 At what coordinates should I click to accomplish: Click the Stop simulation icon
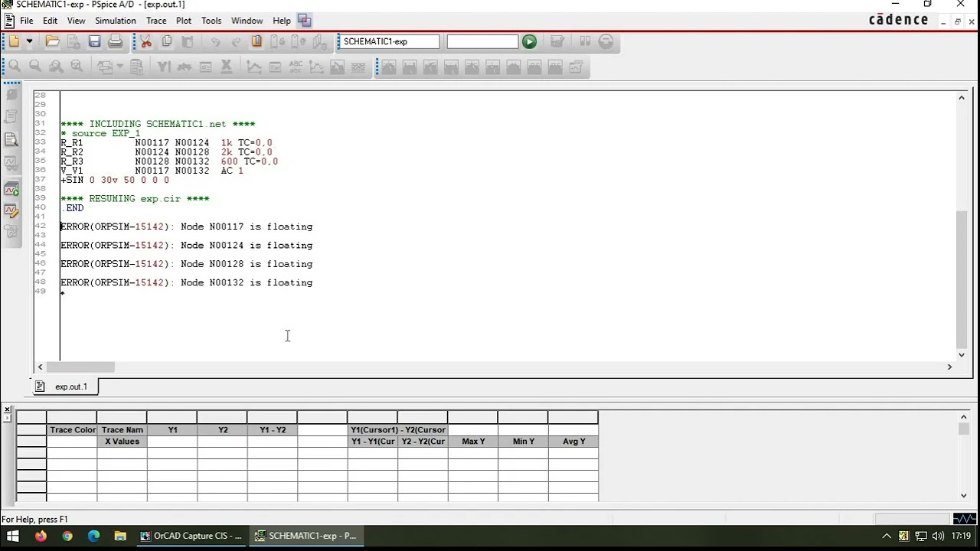pyautogui.click(x=606, y=41)
